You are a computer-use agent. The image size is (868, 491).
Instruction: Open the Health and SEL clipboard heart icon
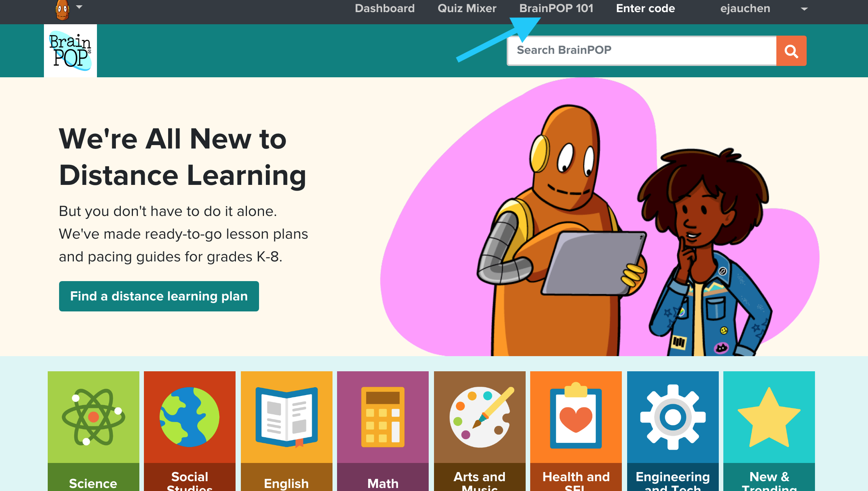coord(576,417)
